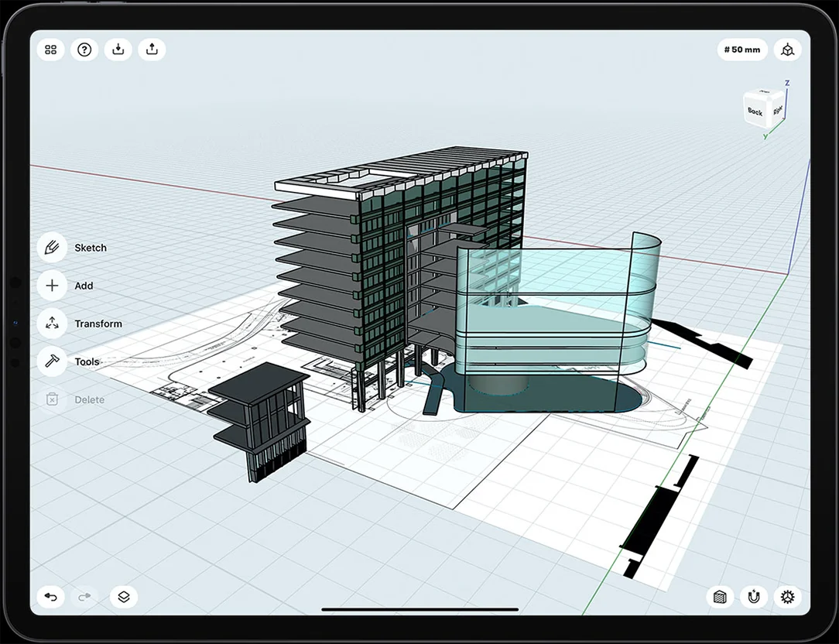Tap the import (download arrow) icon
The image size is (839, 644).
(x=118, y=50)
